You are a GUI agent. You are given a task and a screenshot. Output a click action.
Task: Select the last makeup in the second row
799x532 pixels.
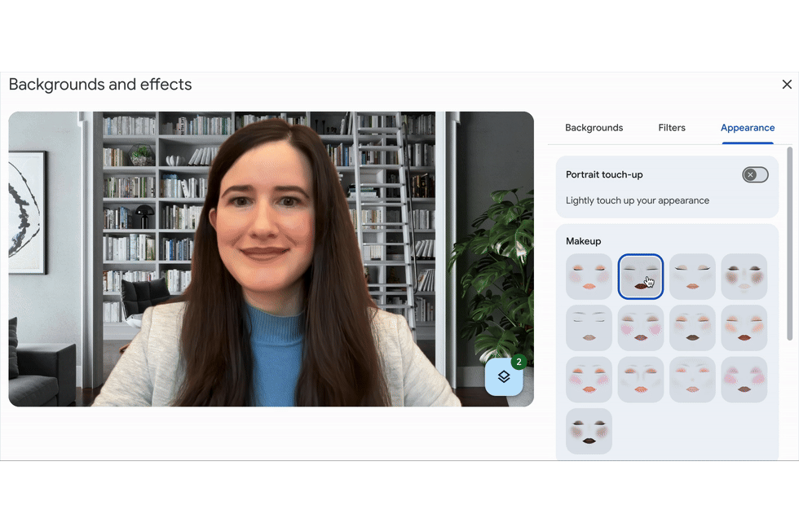744,328
